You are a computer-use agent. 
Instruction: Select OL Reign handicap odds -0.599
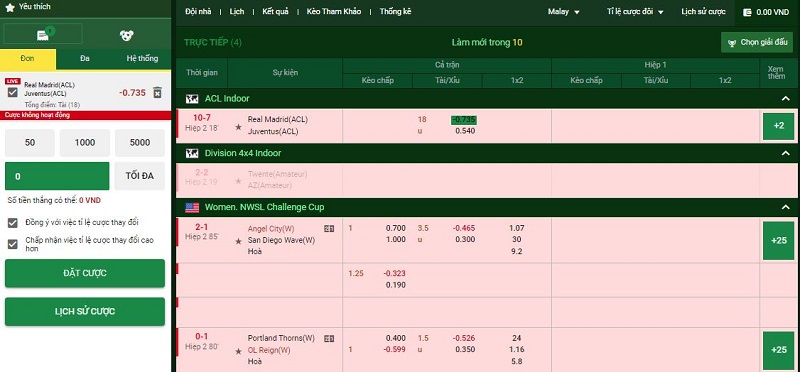pyautogui.click(x=394, y=350)
